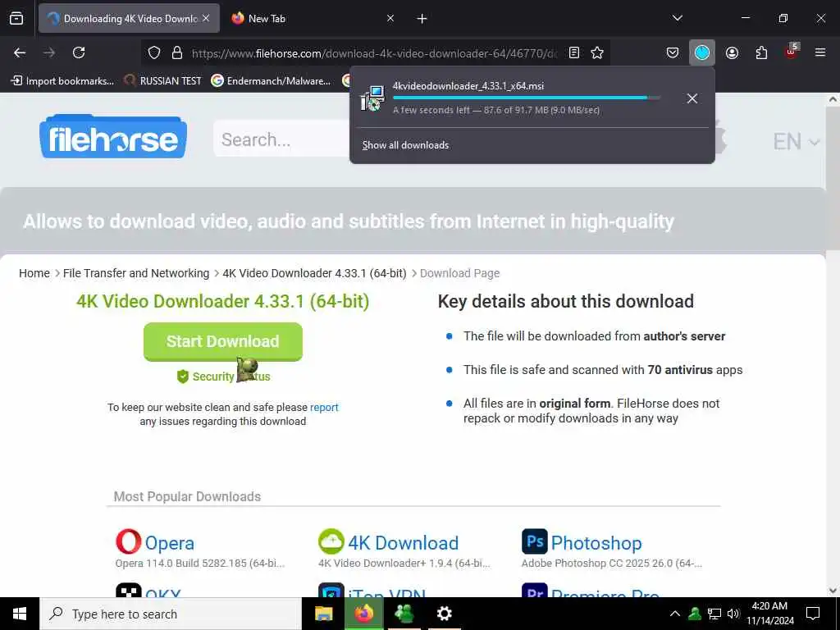This screenshot has height=630, width=840.
Task: Click the Security Status shield link
Action: [223, 376]
